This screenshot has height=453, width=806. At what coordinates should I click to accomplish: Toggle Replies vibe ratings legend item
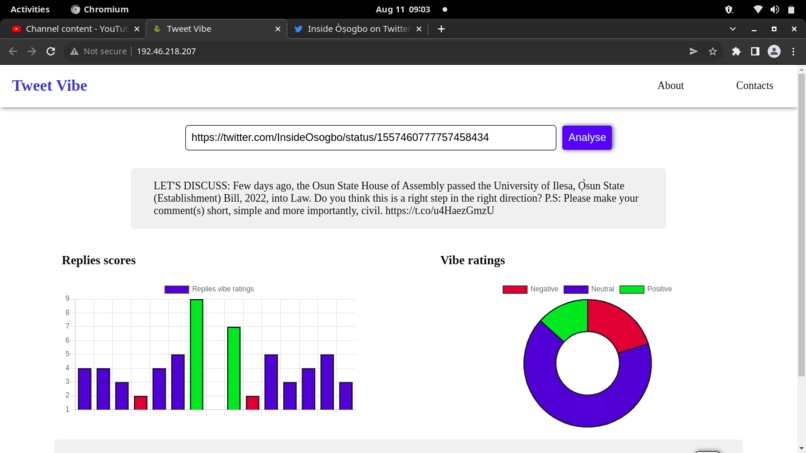(209, 289)
